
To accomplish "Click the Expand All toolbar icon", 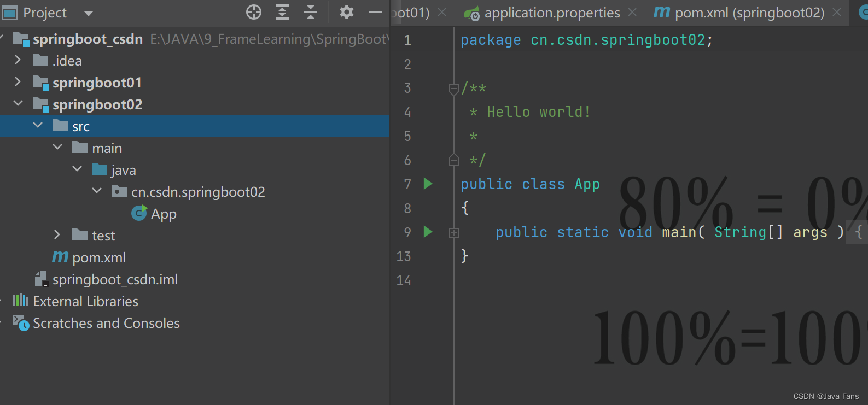I will pyautogui.click(x=282, y=12).
